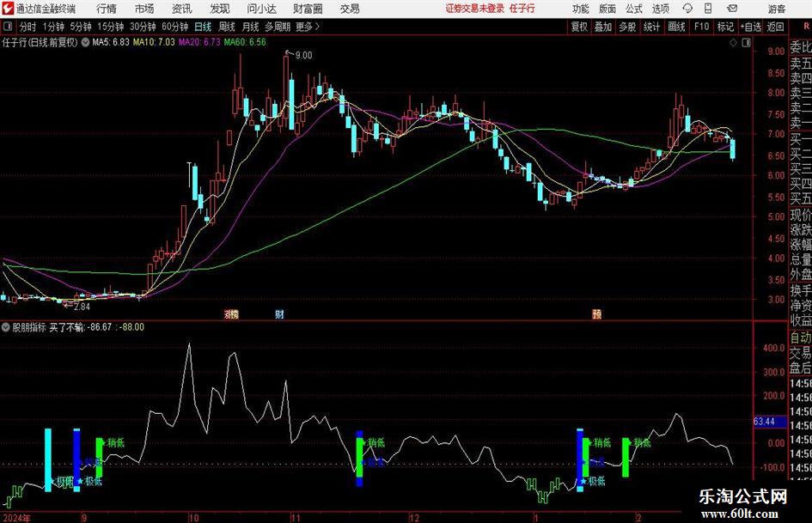The image size is (812, 523).
Task: Expand the dropdown circle beside 股朋指标
Action: pos(6,327)
